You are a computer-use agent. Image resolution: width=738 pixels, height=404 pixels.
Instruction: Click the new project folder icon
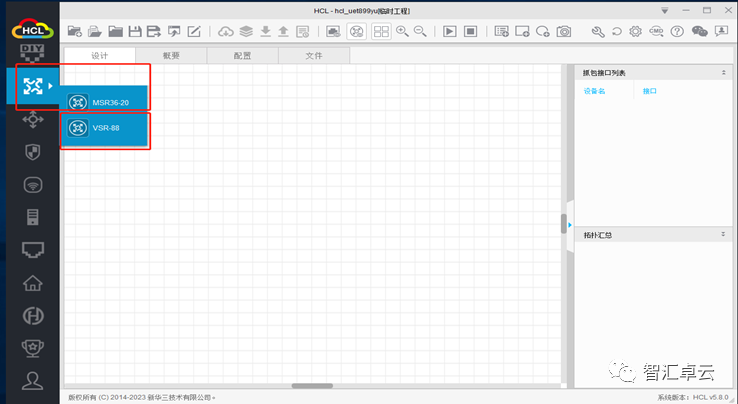pos(74,32)
